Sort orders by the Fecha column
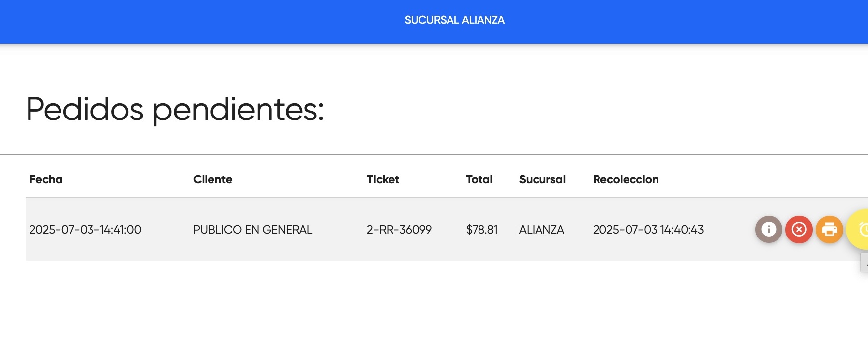Screen dimensions: 868x355 pyautogui.click(x=46, y=179)
